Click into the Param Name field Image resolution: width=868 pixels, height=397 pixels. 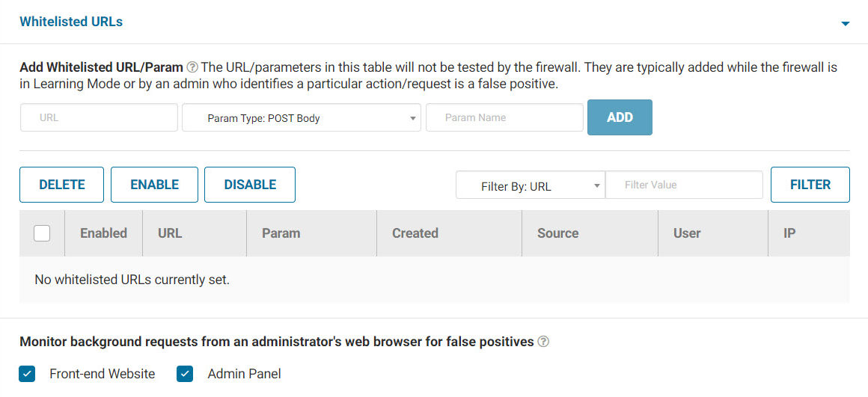pyautogui.click(x=504, y=118)
